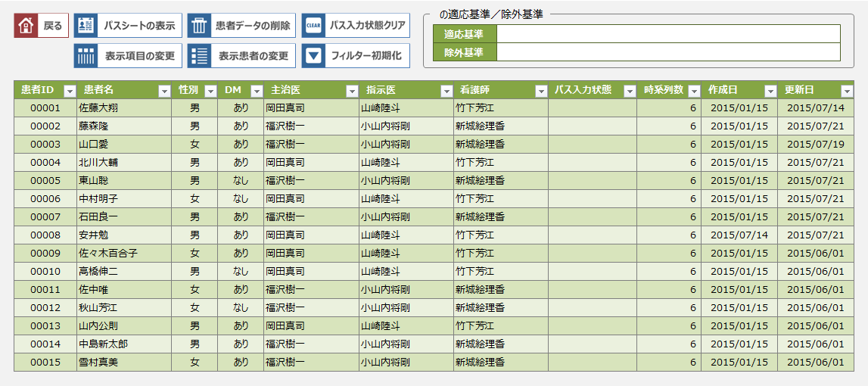This screenshot has width=868, height=386.
Task: Open the DM column filter arrow
Action: tap(256, 91)
